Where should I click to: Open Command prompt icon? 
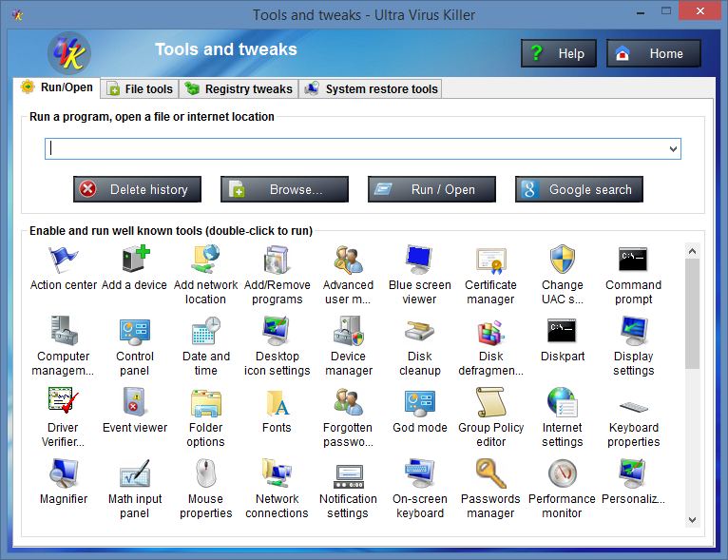[x=633, y=260]
